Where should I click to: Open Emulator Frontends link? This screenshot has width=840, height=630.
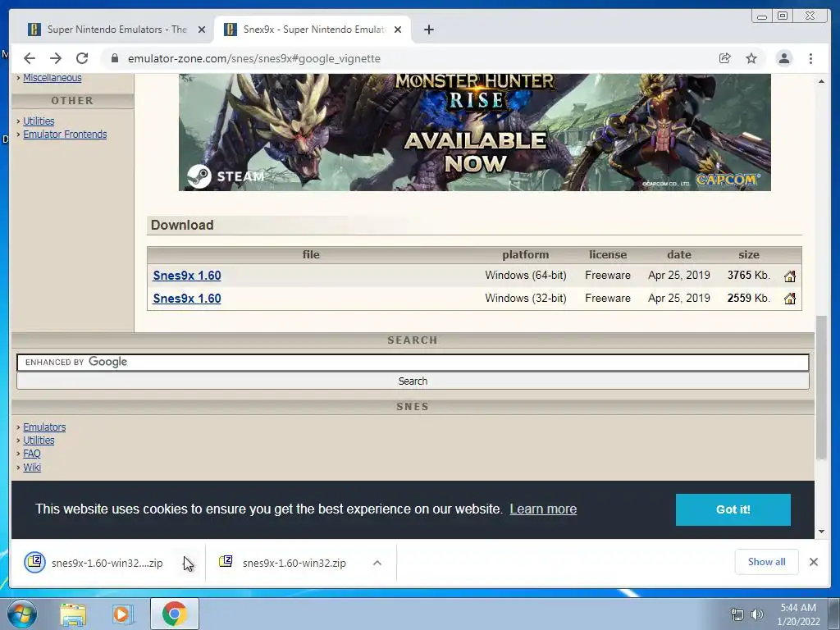tap(65, 135)
